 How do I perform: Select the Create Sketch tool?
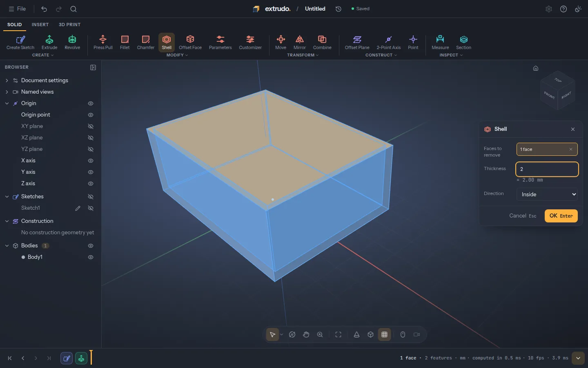pos(20,43)
